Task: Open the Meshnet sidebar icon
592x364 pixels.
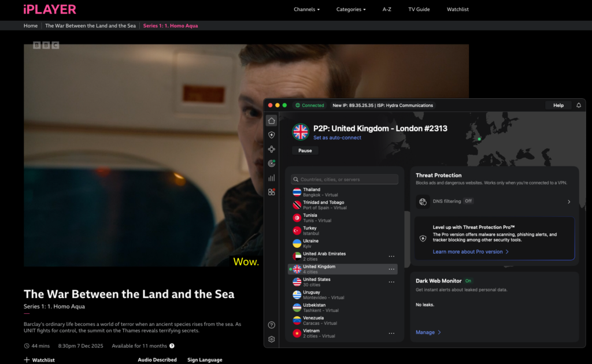Action: tap(272, 150)
